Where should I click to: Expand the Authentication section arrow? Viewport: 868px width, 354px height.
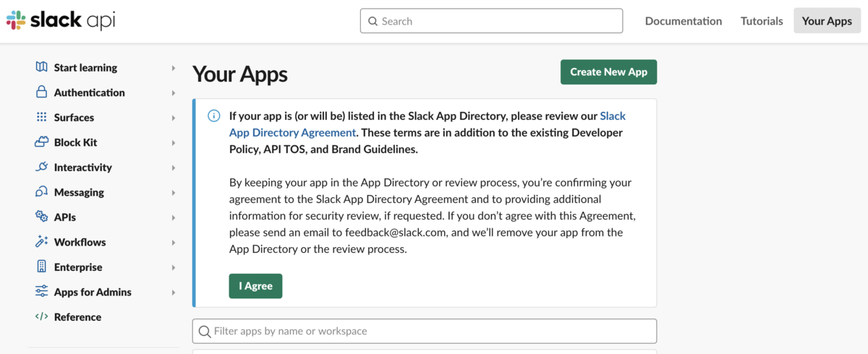click(174, 92)
